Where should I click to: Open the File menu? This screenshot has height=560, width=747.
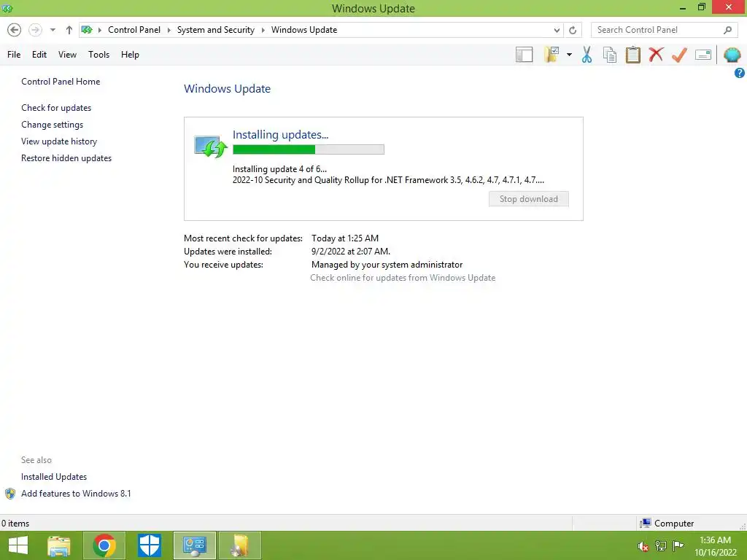tap(14, 55)
